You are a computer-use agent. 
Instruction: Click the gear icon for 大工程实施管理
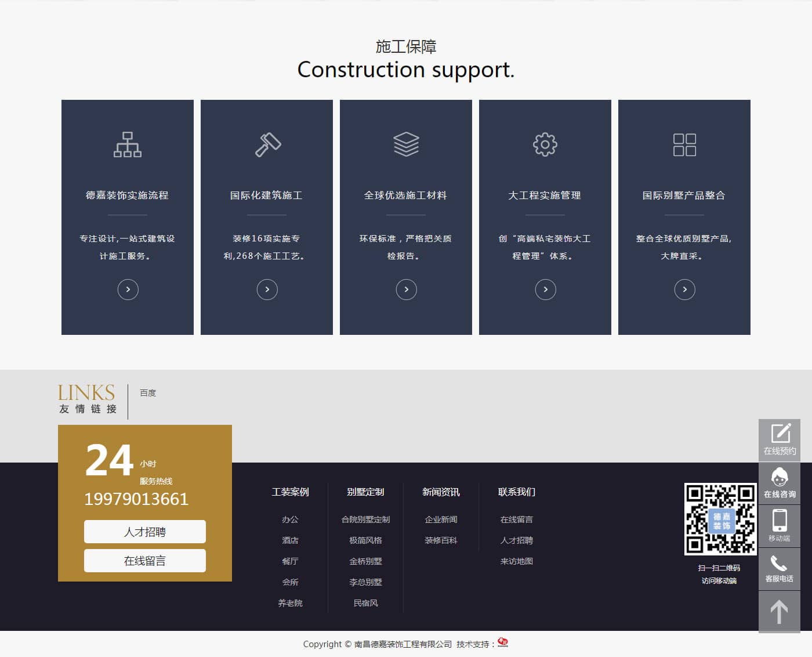(545, 145)
